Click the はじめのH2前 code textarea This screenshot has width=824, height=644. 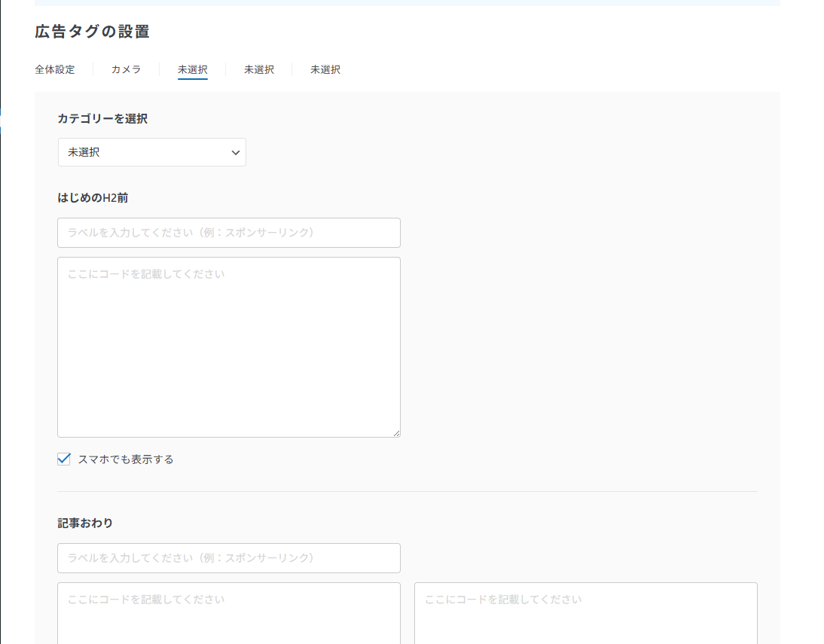tap(228, 346)
